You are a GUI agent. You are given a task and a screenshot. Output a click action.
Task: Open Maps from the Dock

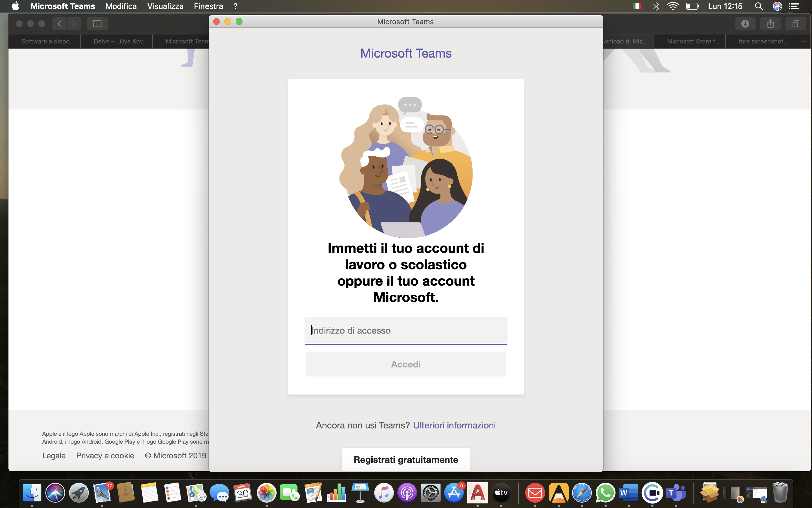196,492
